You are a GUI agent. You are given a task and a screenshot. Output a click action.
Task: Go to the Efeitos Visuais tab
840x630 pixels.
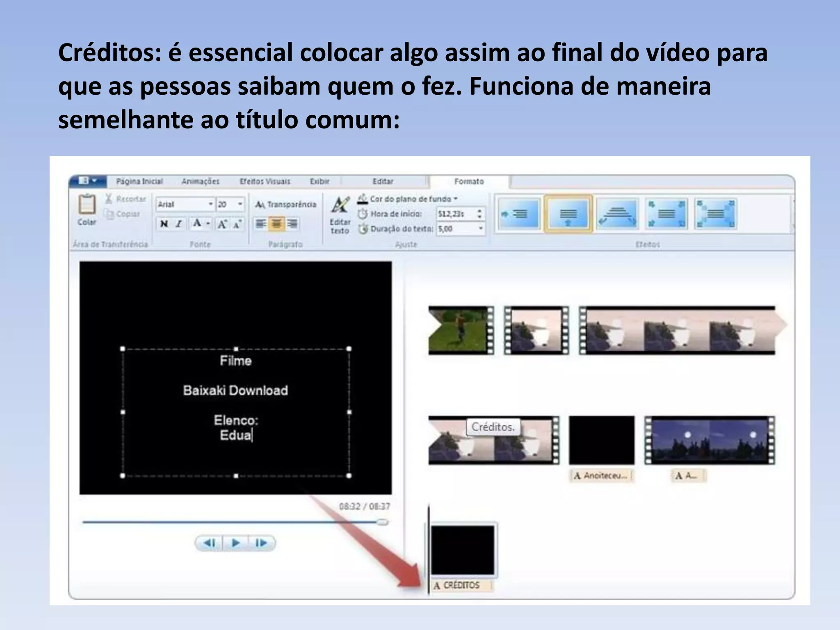[x=265, y=181]
